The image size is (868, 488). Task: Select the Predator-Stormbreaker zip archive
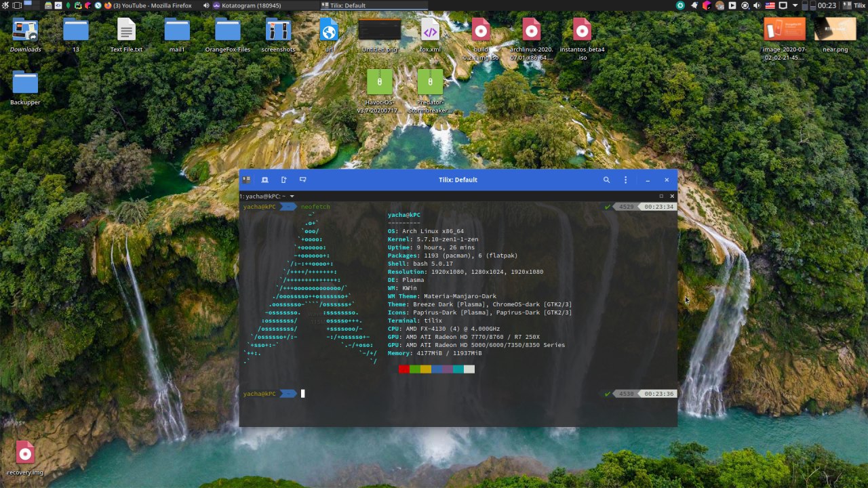click(430, 91)
